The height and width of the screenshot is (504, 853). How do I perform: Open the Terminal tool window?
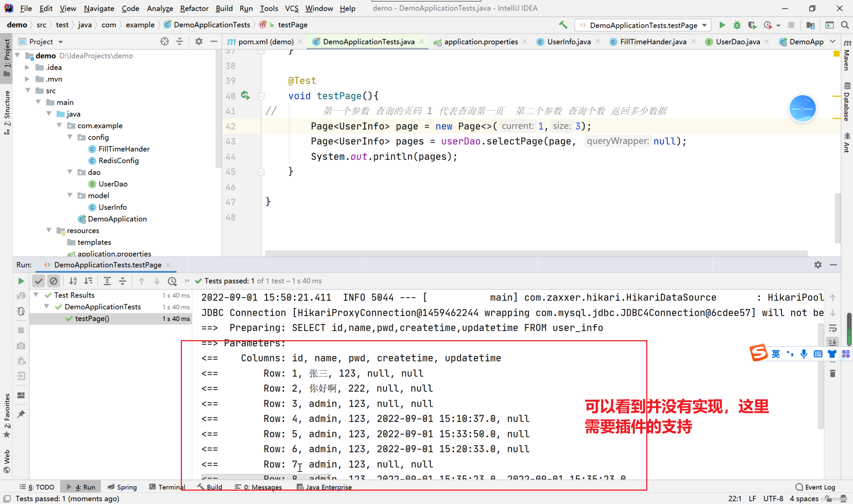tap(167, 487)
